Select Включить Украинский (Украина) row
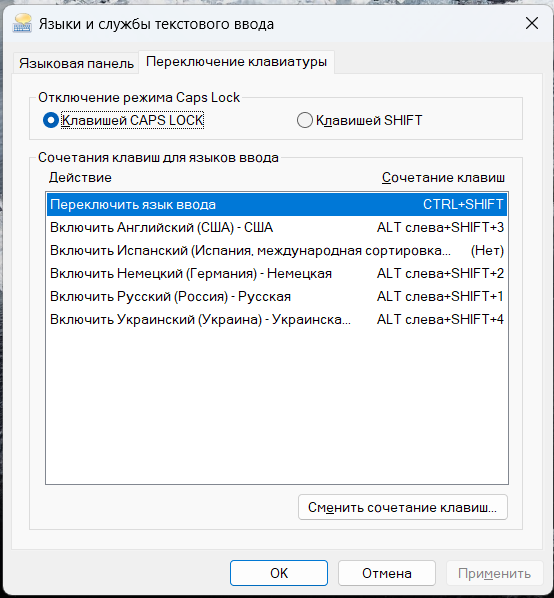 coord(277,319)
